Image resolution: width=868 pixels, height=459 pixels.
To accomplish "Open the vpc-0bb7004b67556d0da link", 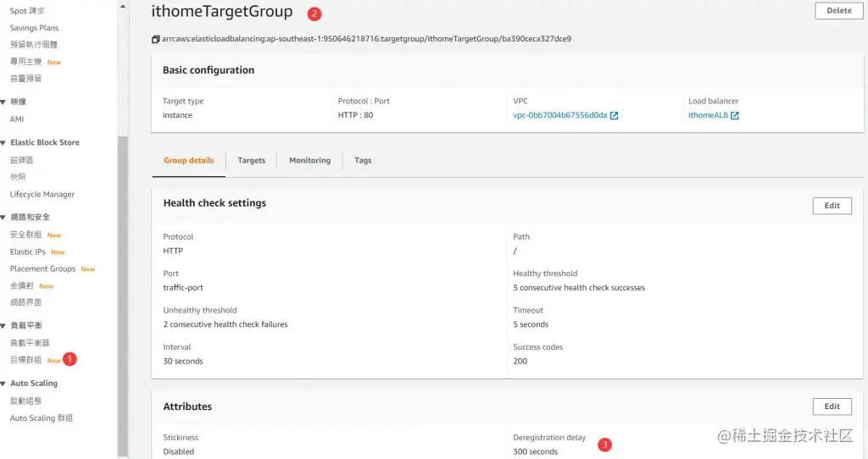I will 559,115.
